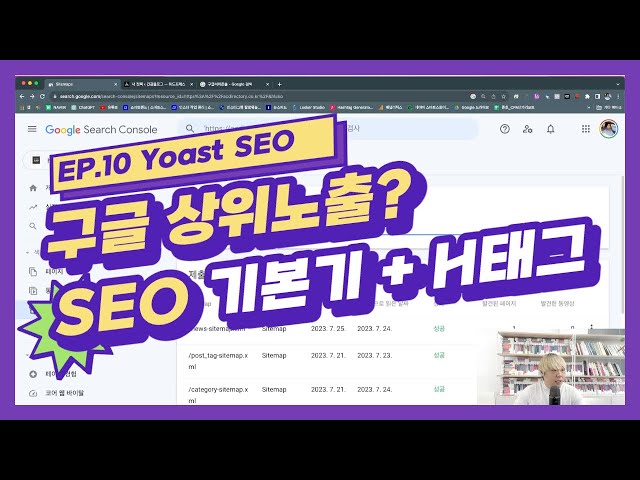Click the category row success (성공) status
The width and height of the screenshot is (640, 480).
pyautogui.click(x=439, y=389)
